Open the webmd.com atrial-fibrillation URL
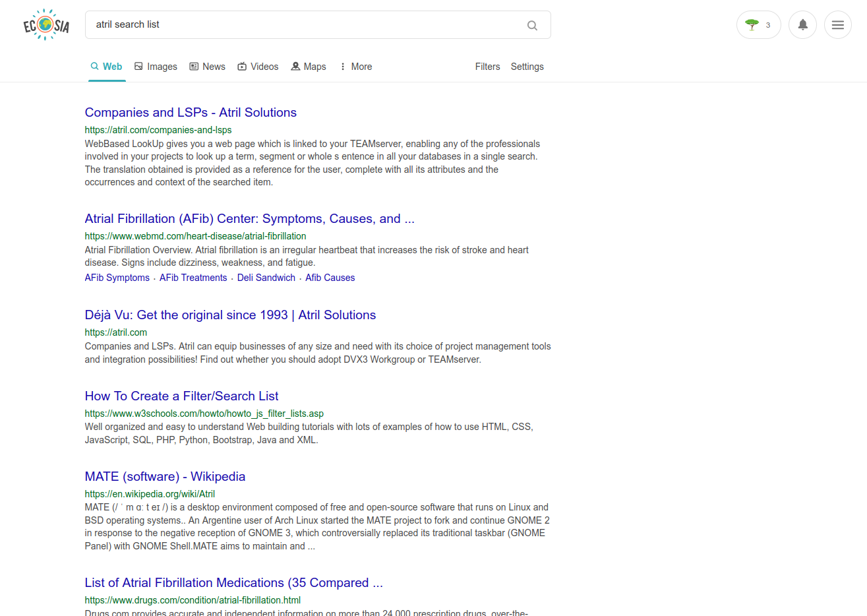Image resolution: width=867 pixels, height=616 pixels. 195,236
